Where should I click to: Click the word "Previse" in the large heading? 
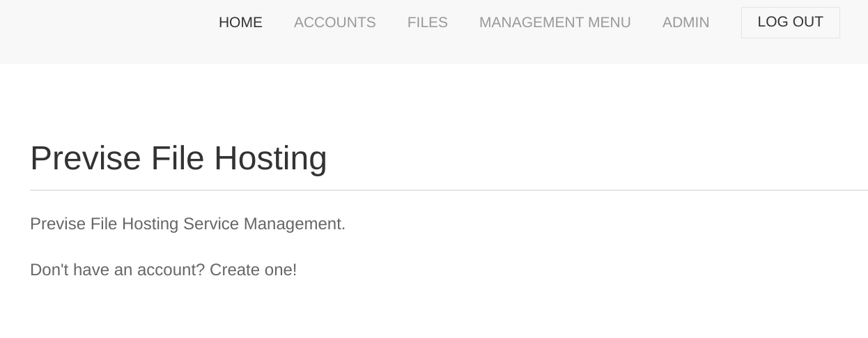pos(86,158)
